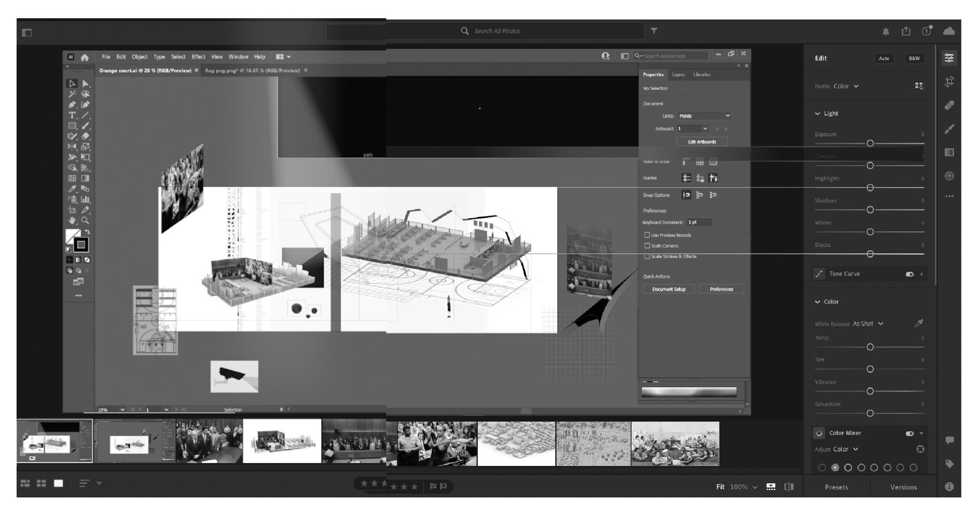Click the Illustrator Home icon

point(85,57)
